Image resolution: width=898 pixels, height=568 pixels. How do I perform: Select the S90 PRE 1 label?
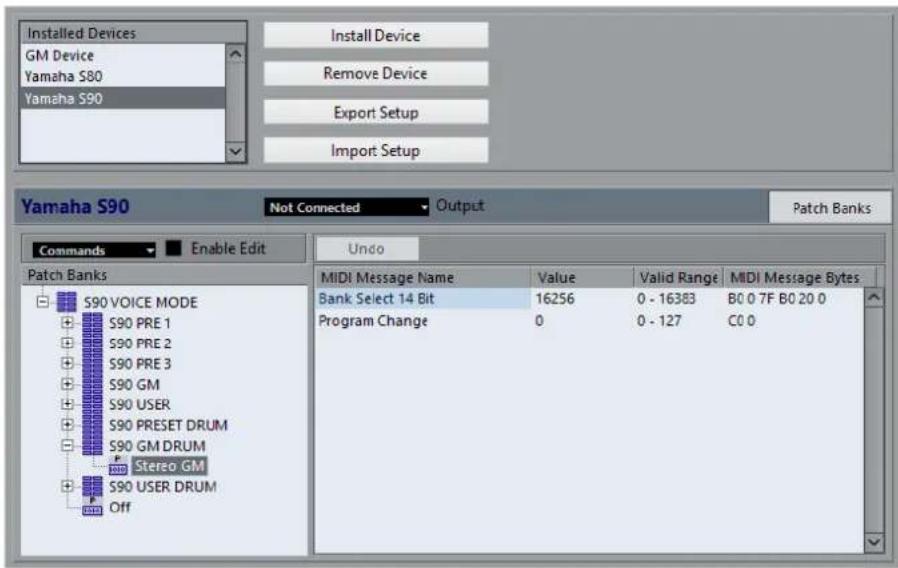click(x=140, y=323)
